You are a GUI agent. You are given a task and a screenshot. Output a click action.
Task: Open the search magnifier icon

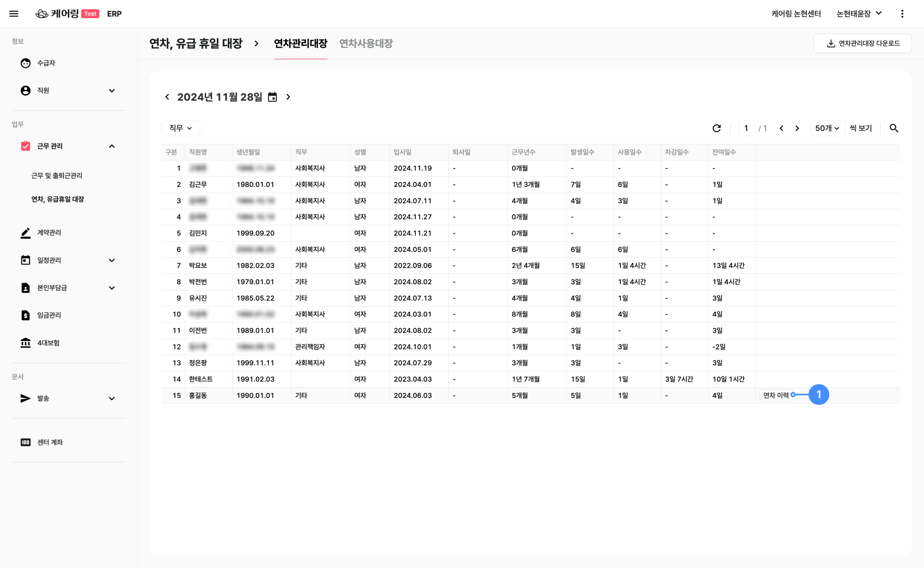point(893,128)
